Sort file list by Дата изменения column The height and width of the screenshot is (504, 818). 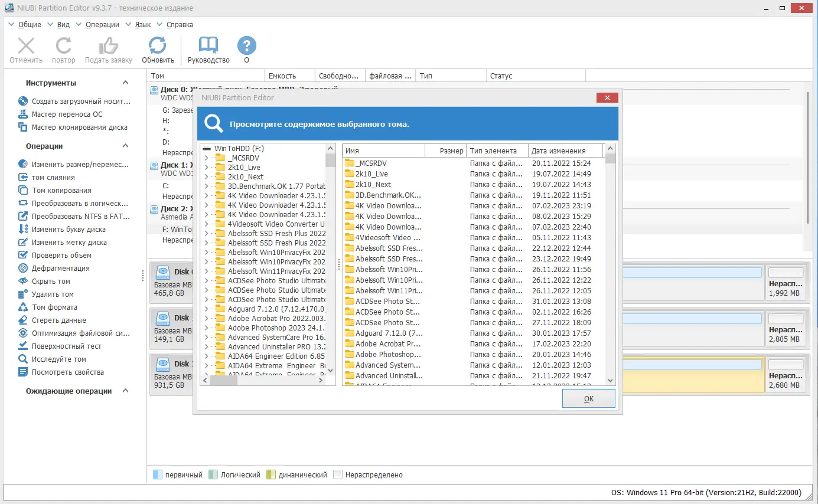(566, 150)
